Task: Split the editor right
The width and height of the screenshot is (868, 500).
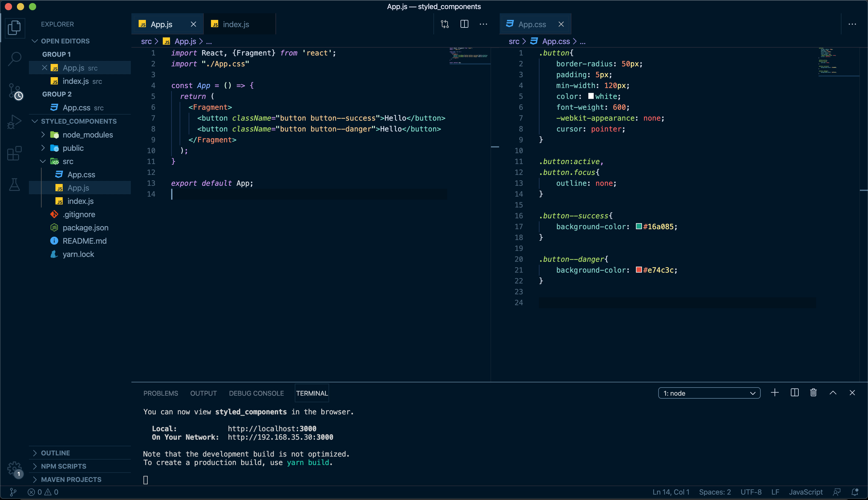Action: point(464,24)
